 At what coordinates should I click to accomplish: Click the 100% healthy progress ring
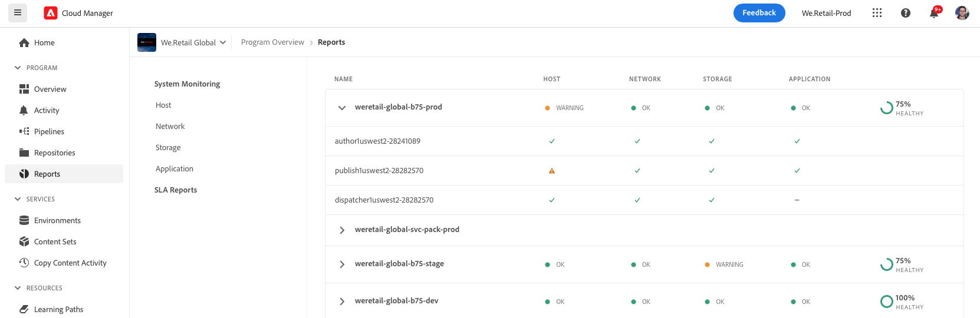click(x=886, y=302)
